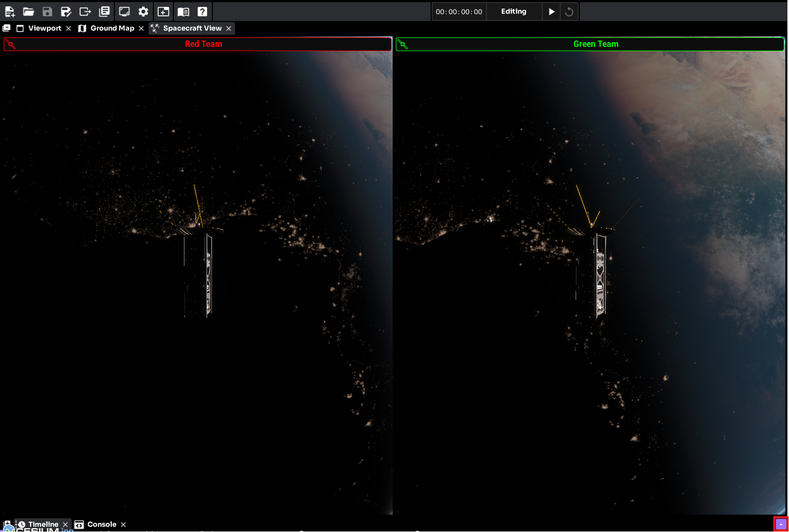Select the Red Team header bar
789x532 pixels.
point(203,44)
